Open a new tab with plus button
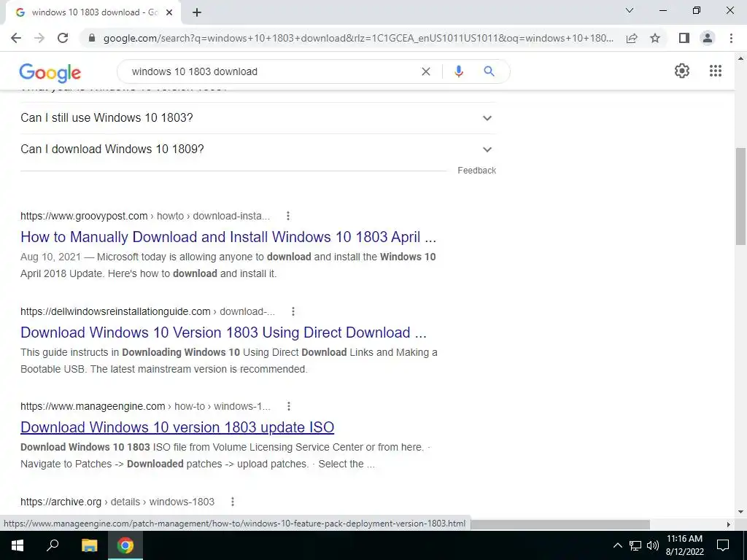The height and width of the screenshot is (560, 747). [197, 13]
